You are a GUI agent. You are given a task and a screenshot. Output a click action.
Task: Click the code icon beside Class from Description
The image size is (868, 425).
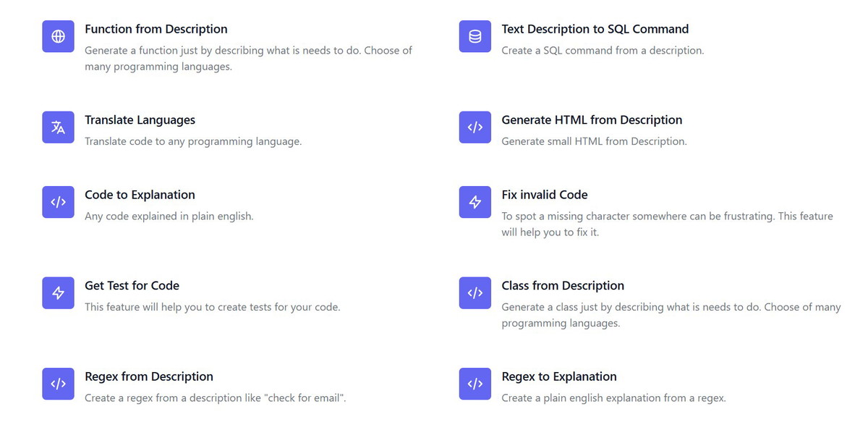(475, 293)
